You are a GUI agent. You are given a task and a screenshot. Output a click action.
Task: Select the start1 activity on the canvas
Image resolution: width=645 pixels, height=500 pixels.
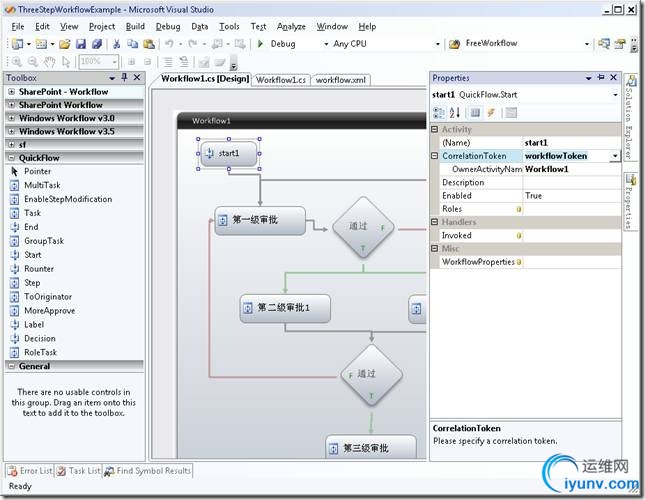point(229,153)
